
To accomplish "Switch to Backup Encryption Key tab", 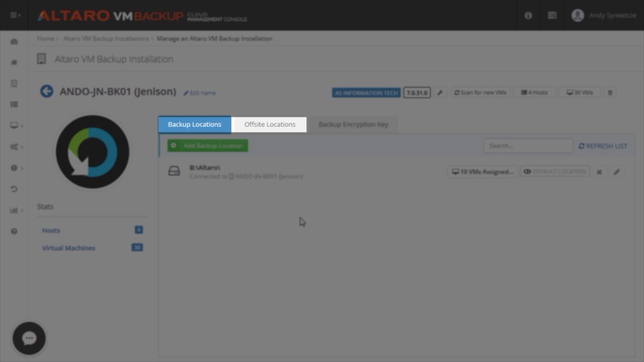I will (353, 125).
